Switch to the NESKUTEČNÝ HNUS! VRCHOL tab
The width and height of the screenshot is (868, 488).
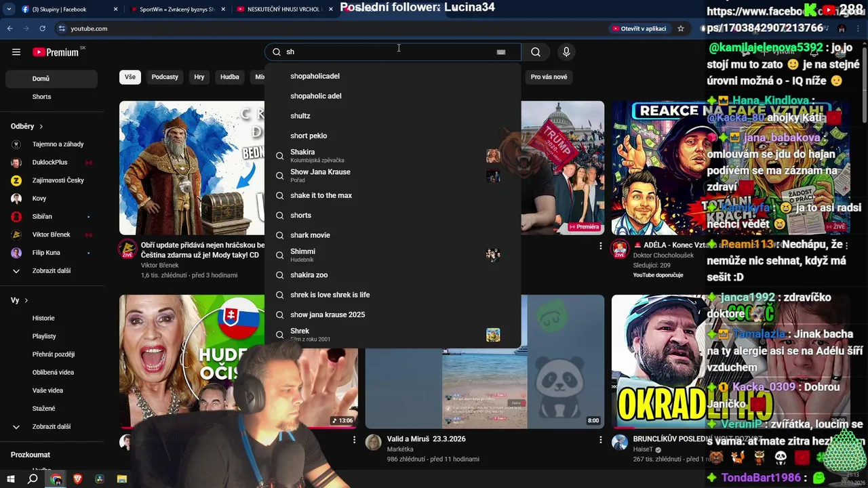tap(285, 9)
